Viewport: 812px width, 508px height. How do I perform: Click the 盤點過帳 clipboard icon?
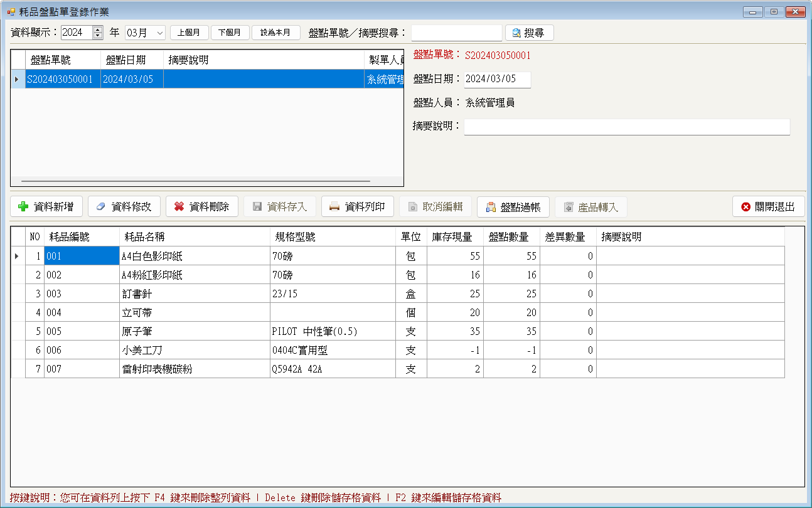tap(491, 206)
